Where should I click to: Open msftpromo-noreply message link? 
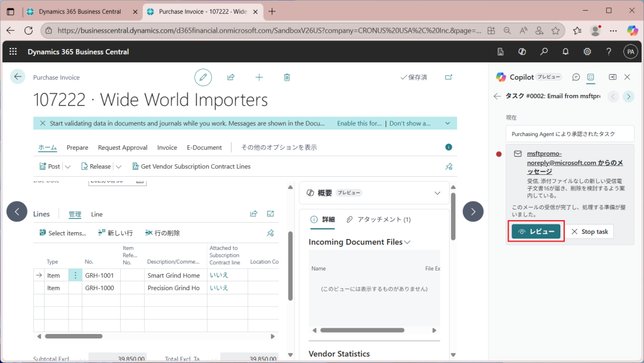tap(575, 162)
